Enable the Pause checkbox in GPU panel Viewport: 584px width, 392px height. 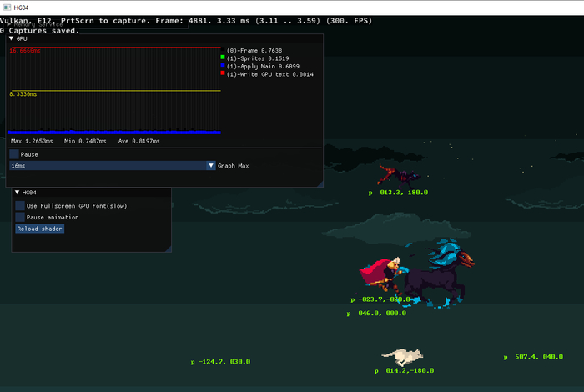(14, 154)
